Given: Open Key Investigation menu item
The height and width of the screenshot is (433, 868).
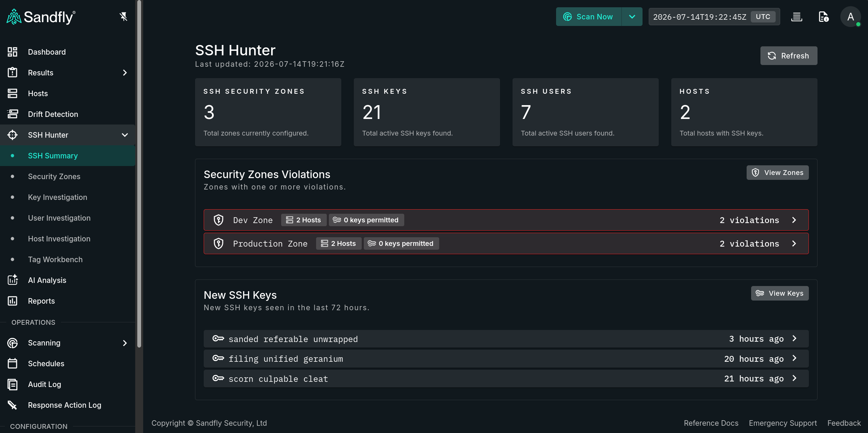Looking at the screenshot, I should tap(68, 197).
